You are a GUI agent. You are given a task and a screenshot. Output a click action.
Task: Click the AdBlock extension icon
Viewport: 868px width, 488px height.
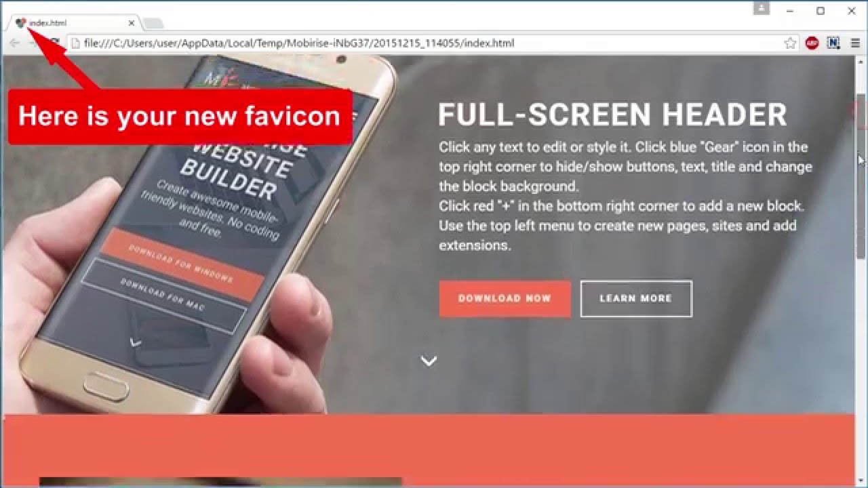coord(813,42)
